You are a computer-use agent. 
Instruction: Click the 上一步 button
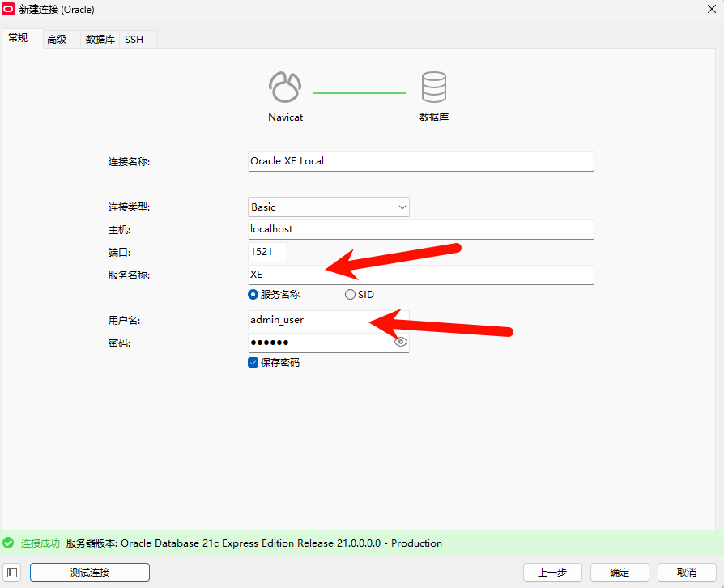coord(552,573)
